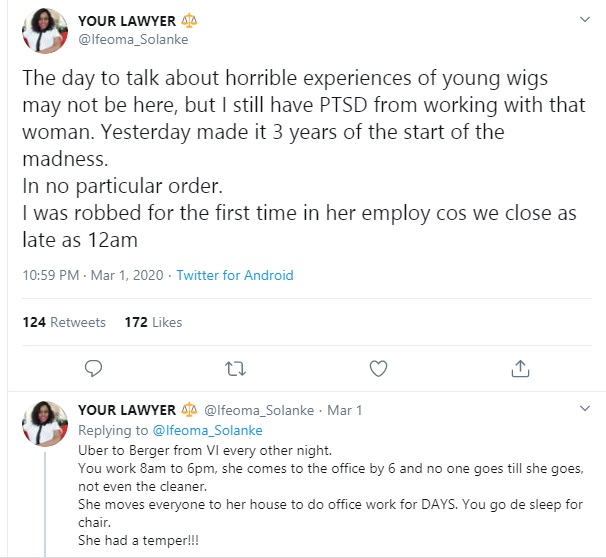Share the main tweet

(x=520, y=369)
